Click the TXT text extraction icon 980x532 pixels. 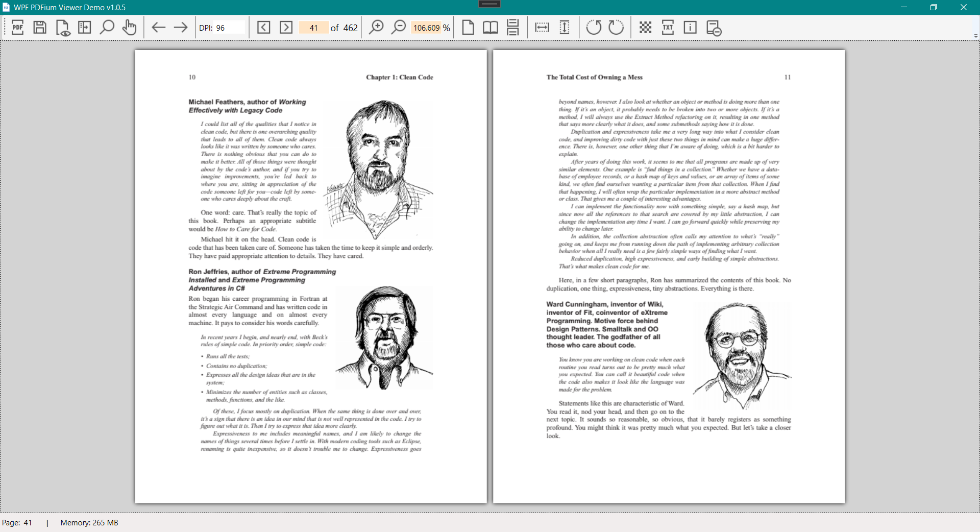[x=668, y=27]
